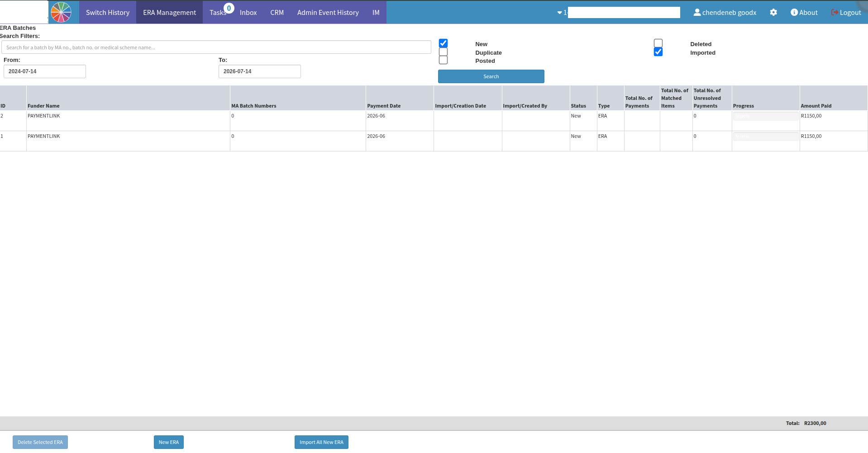Click the colorful pinwheel logo icon
The image size is (868, 453).
61,12
